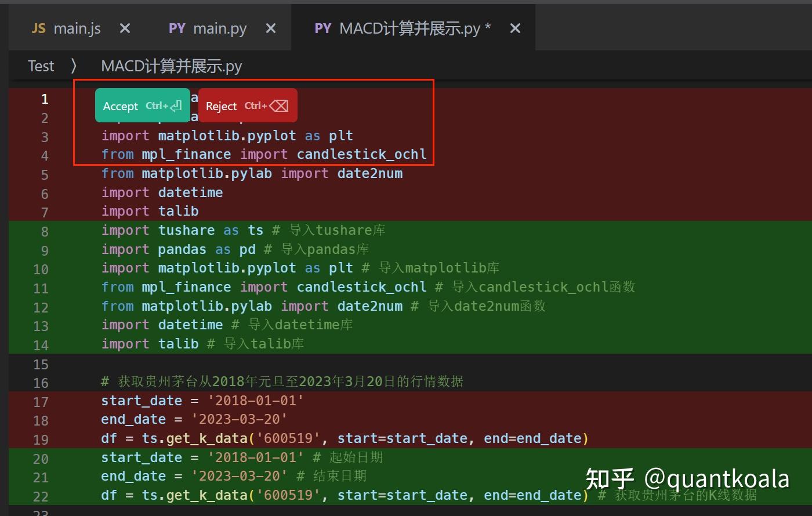812x516 pixels.
Task: Click comment '结束日期' on line 21
Action: 340,476
